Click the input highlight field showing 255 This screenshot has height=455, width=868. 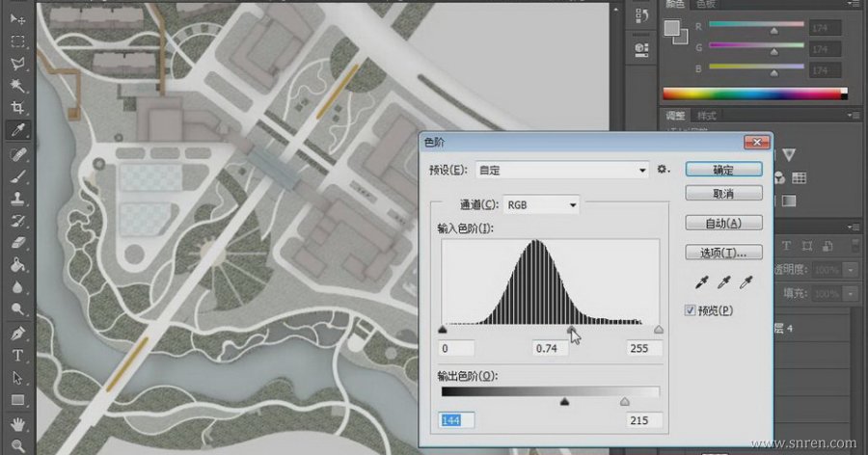(x=645, y=348)
